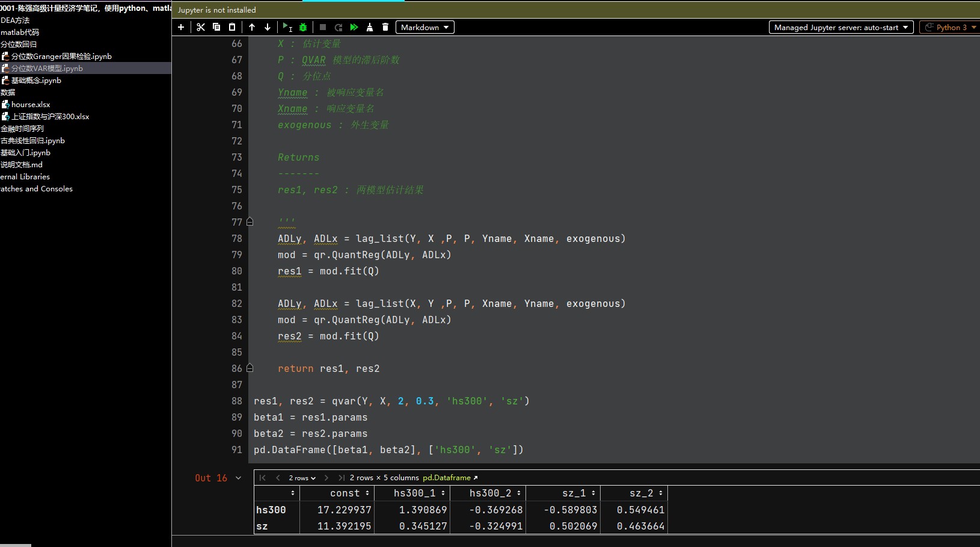
Task: Interrupt kernel with stop square icon
Action: pos(323,27)
